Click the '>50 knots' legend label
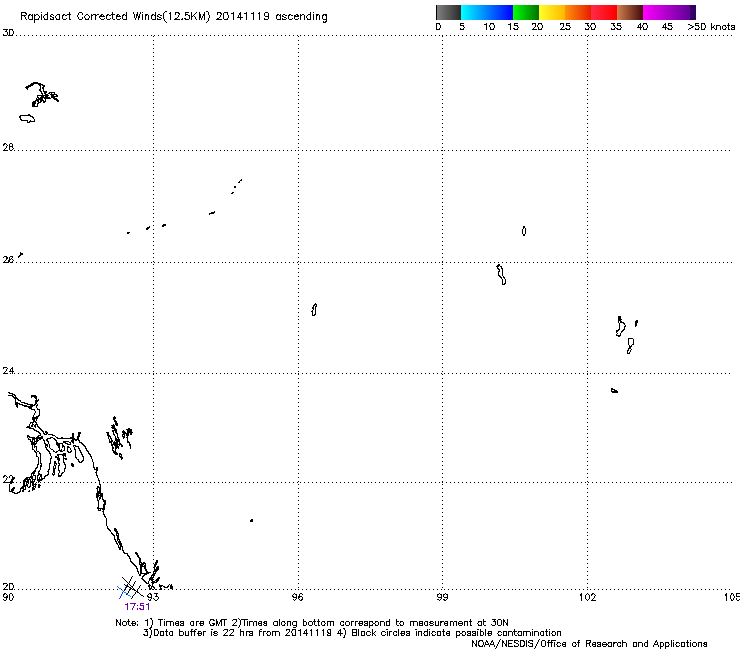740x650 pixels. click(711, 27)
